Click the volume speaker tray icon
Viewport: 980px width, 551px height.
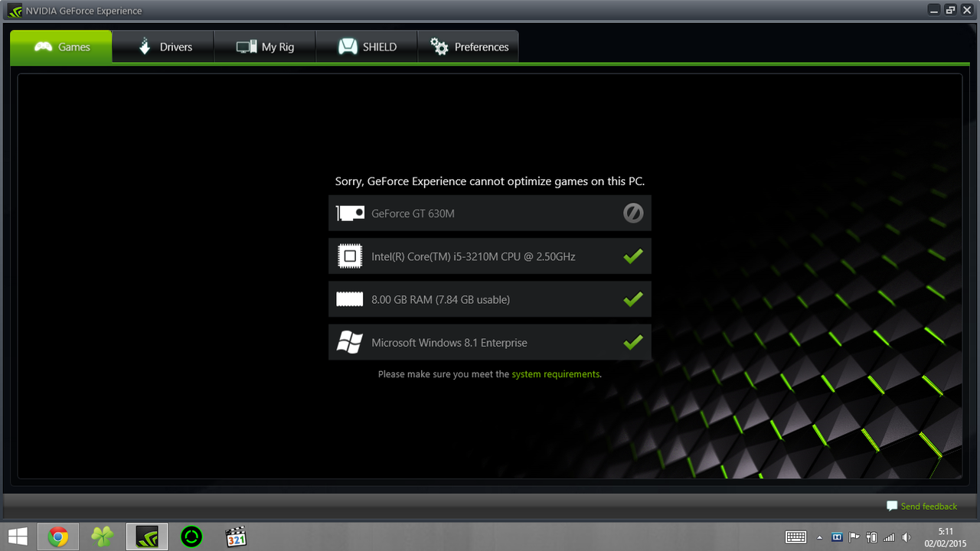[906, 537]
